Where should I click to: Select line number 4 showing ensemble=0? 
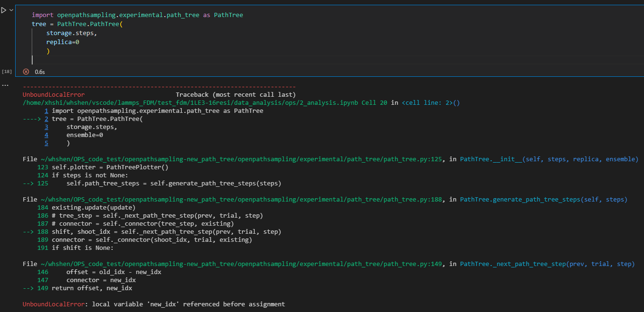[x=46, y=135]
